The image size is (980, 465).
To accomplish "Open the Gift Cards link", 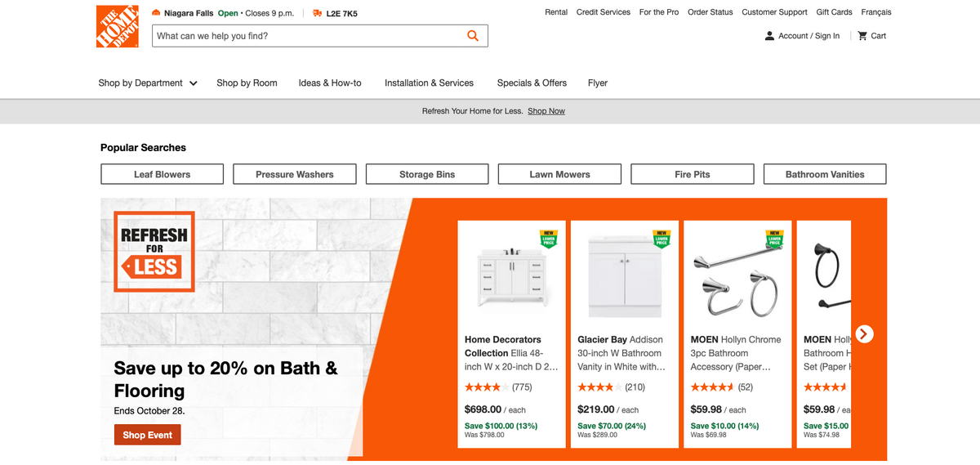I will click(834, 12).
